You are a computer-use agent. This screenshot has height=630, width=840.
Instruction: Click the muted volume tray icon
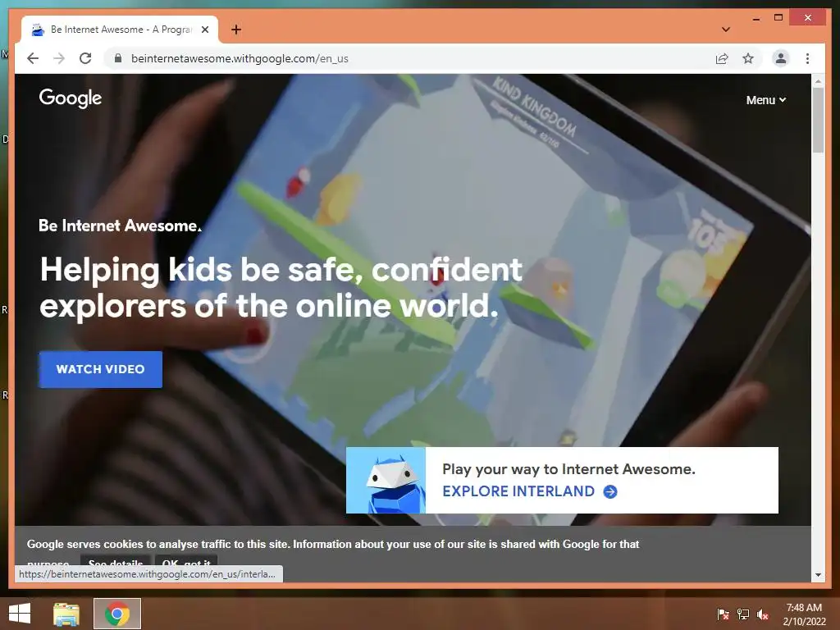tap(763, 614)
